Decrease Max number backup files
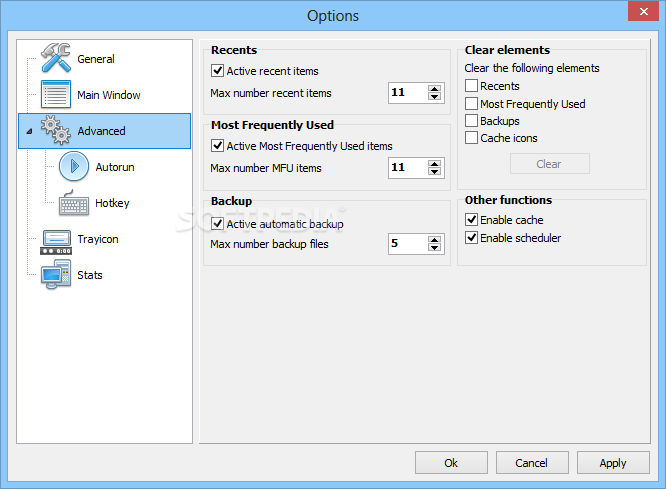The image size is (666, 489). pyautogui.click(x=434, y=248)
